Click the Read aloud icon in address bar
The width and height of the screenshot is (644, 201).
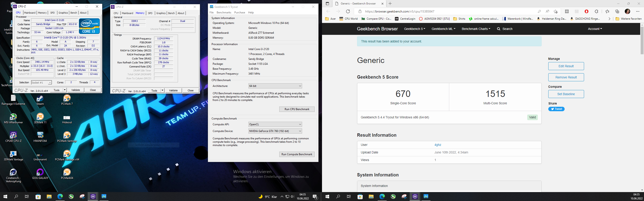[x=547, y=11]
